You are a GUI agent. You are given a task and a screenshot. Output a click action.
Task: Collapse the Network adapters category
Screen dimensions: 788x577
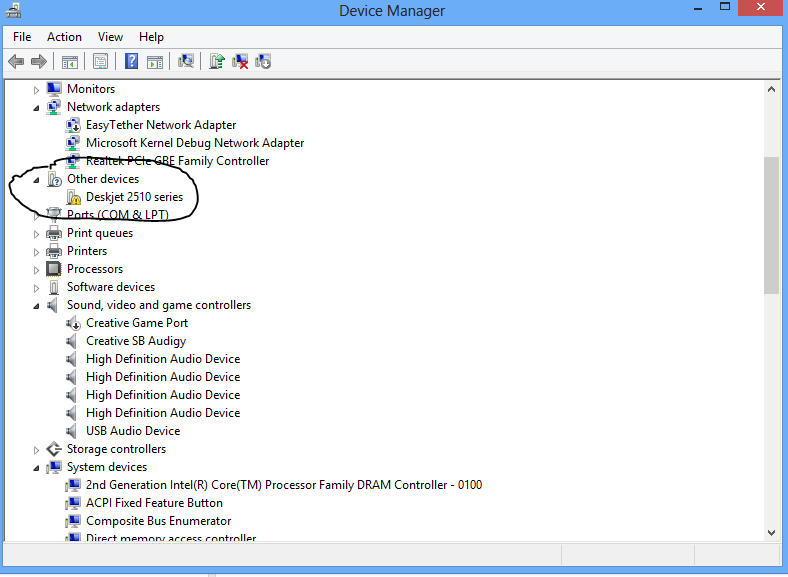tap(37, 107)
